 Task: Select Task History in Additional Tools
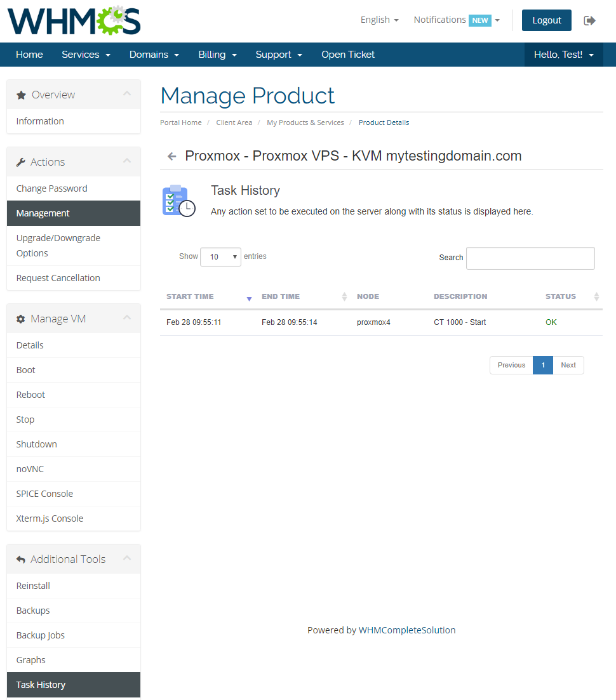[x=74, y=685]
